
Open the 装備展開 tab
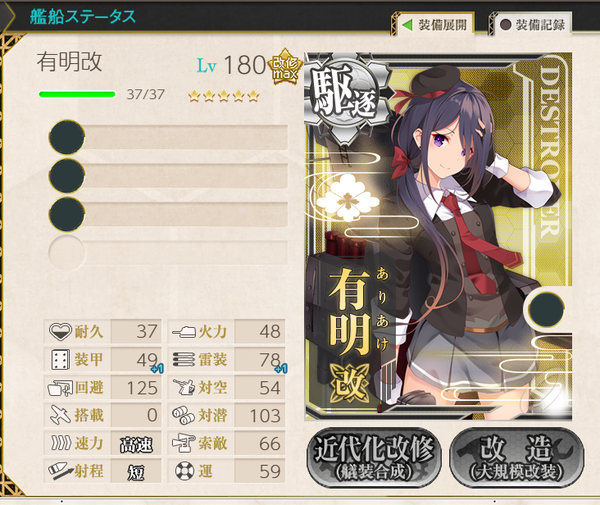pos(435,25)
